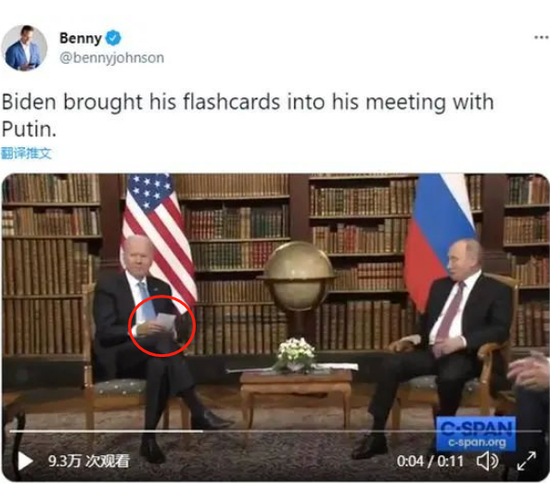The image size is (550, 483).
Task: Mute the video using the speaker icon
Action: (488, 461)
